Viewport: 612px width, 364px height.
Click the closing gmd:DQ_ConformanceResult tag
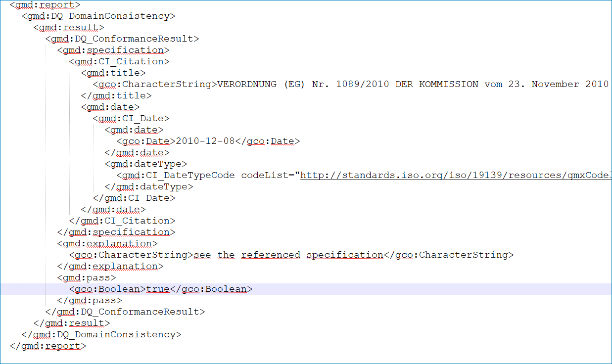(x=125, y=312)
